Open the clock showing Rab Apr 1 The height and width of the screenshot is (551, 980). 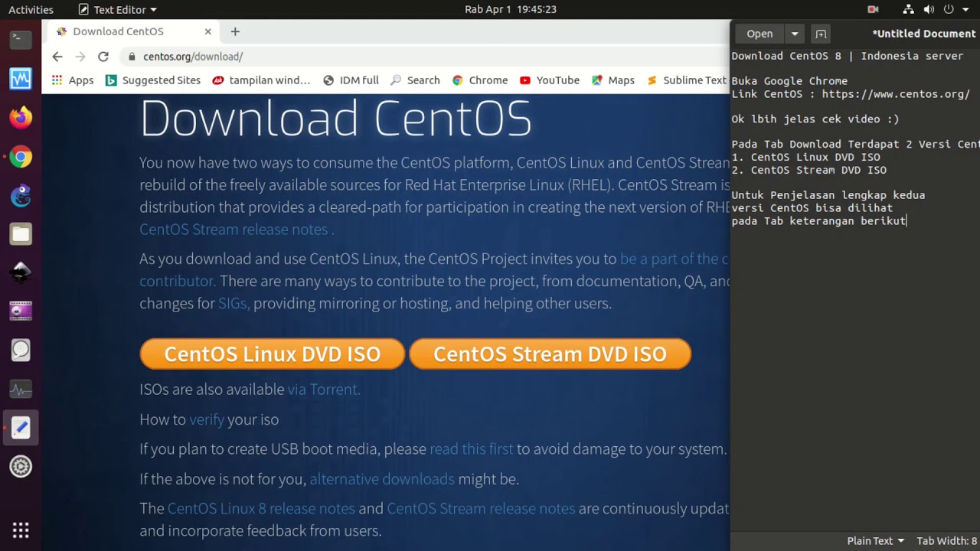click(510, 9)
